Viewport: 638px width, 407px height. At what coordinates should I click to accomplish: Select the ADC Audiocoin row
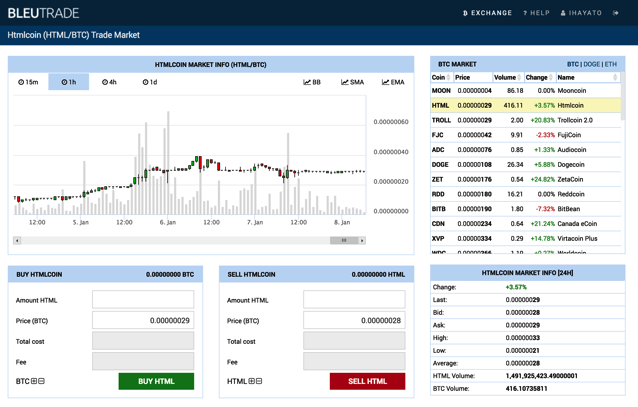click(x=526, y=150)
